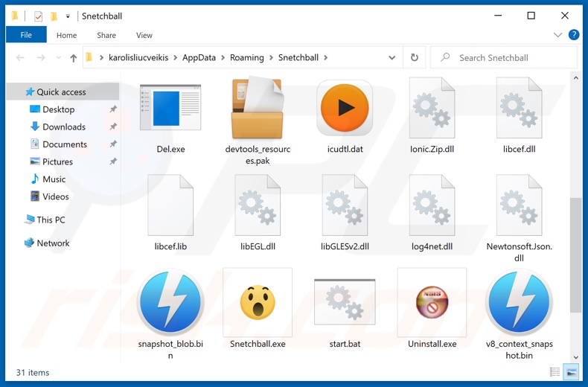
Task: Click the folder icon in address bar
Action: [x=89, y=57]
